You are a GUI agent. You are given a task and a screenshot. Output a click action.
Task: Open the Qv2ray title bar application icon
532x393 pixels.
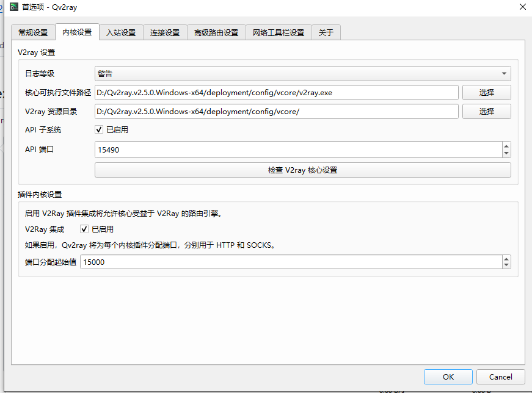15,7
